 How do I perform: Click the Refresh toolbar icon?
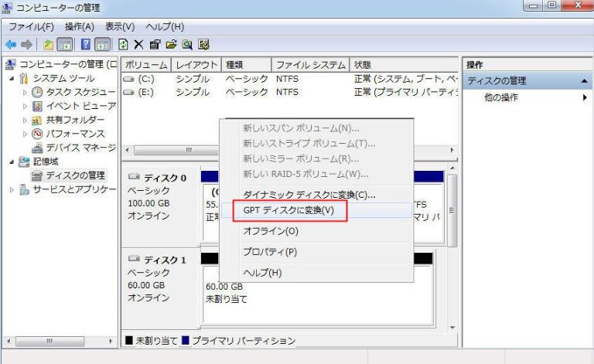123,45
